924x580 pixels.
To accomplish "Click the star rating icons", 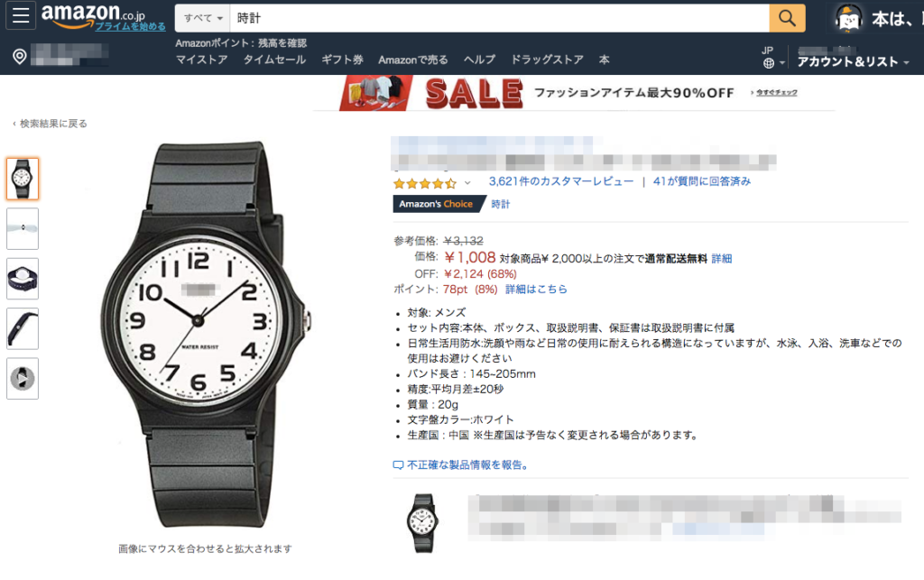I will (x=424, y=183).
